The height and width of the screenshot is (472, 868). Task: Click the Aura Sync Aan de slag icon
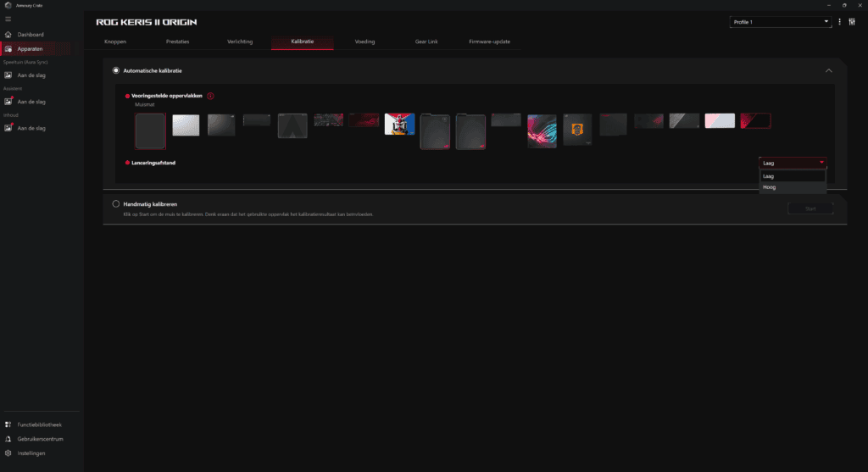[x=8, y=75]
